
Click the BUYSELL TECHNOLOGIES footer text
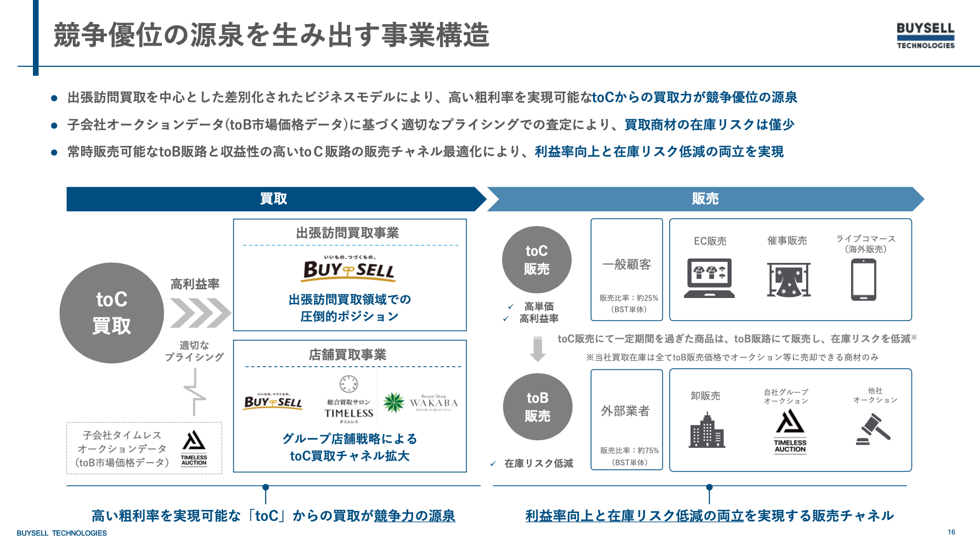point(61,533)
